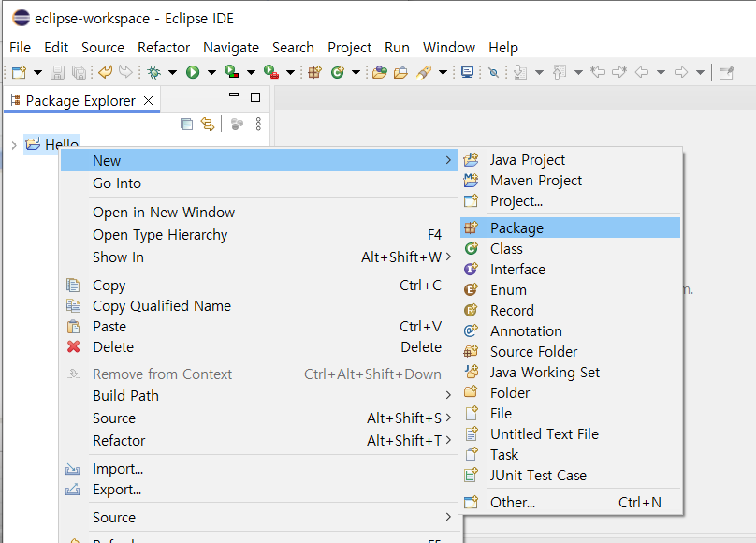Click the Open Type toolbar icon

(x=380, y=72)
